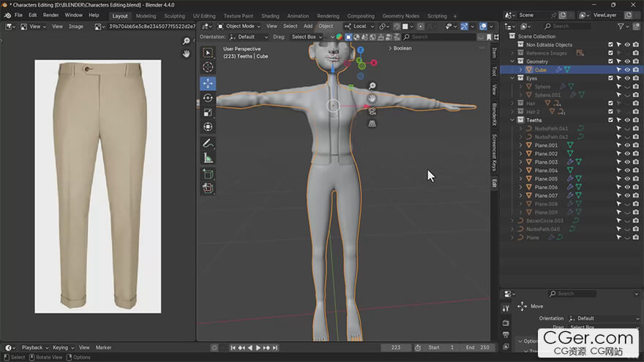Activate the Rotate tool
This screenshot has height=362, width=644.
pos(208,98)
